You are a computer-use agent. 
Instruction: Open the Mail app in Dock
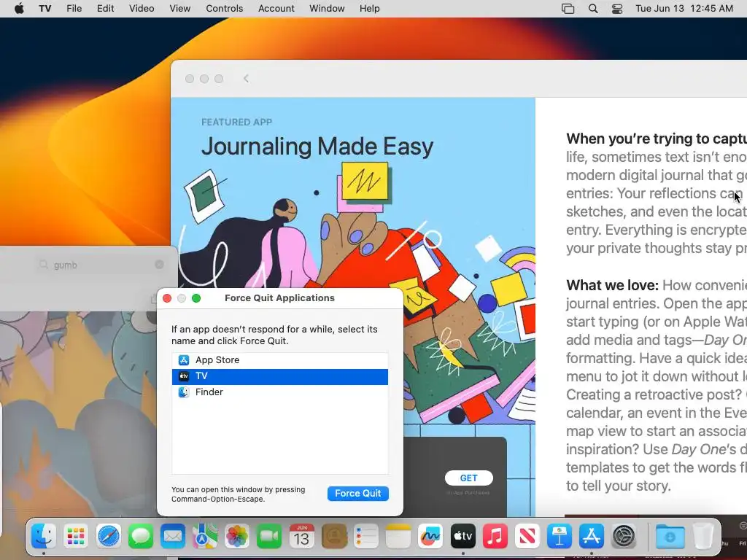(172, 537)
